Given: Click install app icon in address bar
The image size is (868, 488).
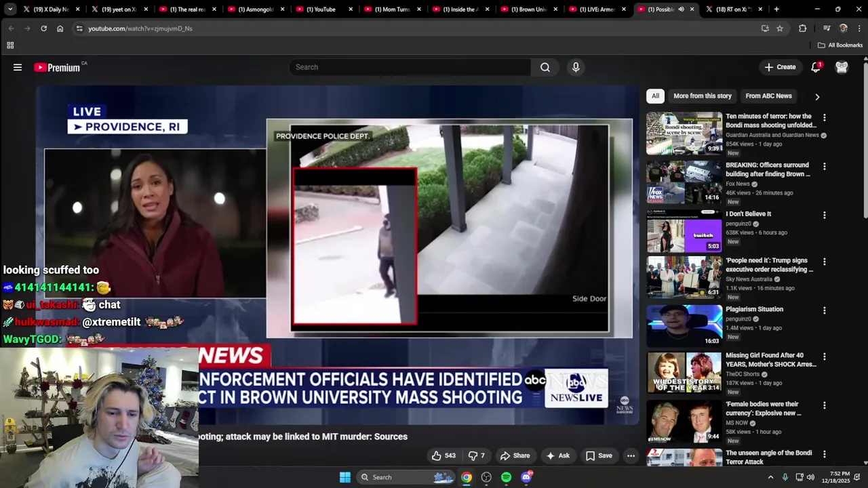Looking at the screenshot, I should pos(765,28).
